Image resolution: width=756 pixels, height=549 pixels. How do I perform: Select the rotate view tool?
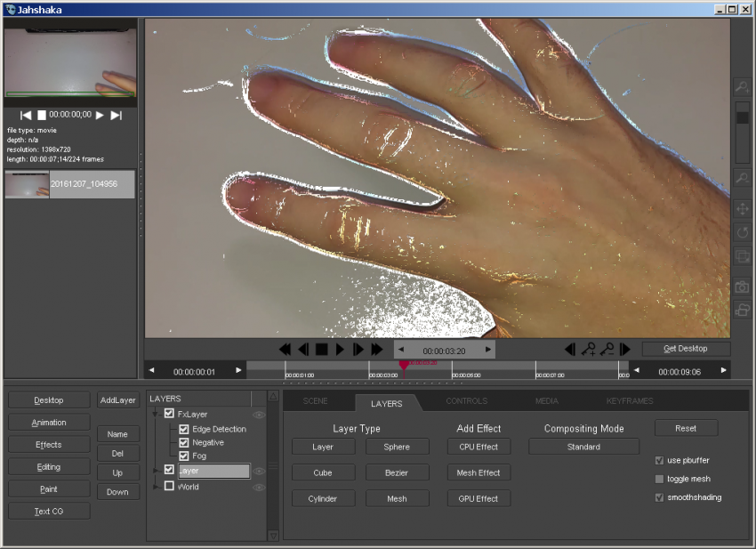[x=742, y=232]
